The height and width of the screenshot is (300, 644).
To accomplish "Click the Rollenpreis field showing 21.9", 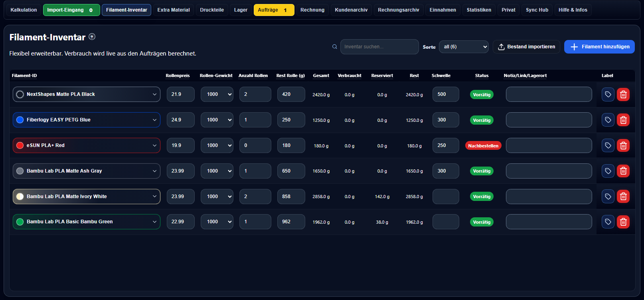I will point(181,94).
